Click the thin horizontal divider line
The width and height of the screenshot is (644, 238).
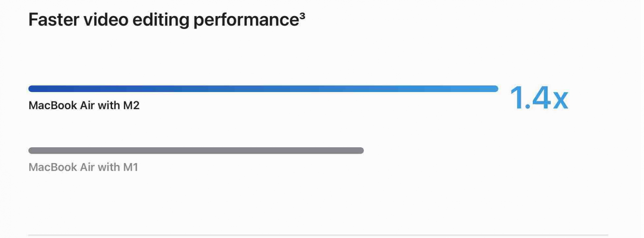pyautogui.click(x=318, y=235)
